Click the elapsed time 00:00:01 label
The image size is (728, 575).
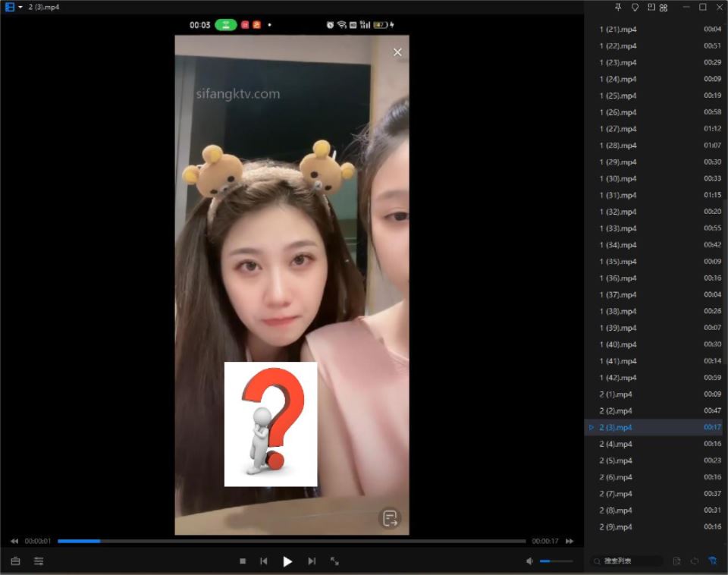pyautogui.click(x=38, y=541)
